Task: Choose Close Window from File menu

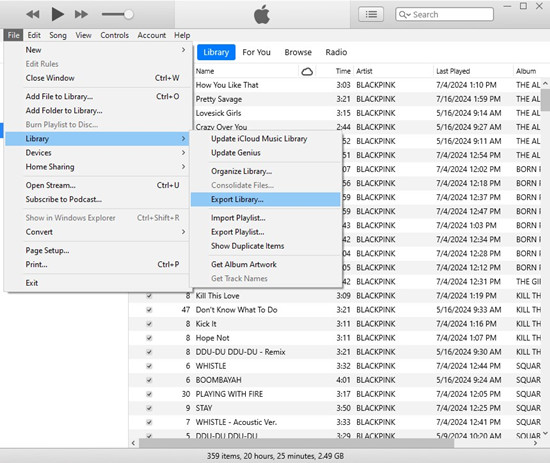Action: coord(98,78)
